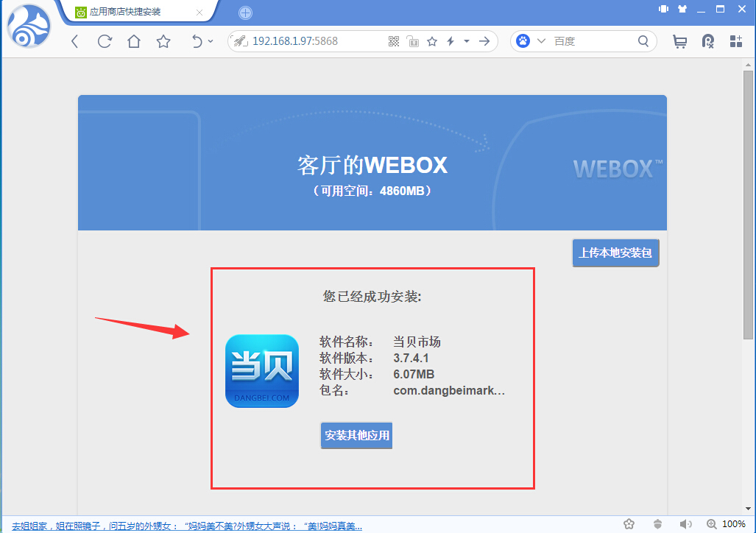Open a new tab with plus button

pos(245,13)
